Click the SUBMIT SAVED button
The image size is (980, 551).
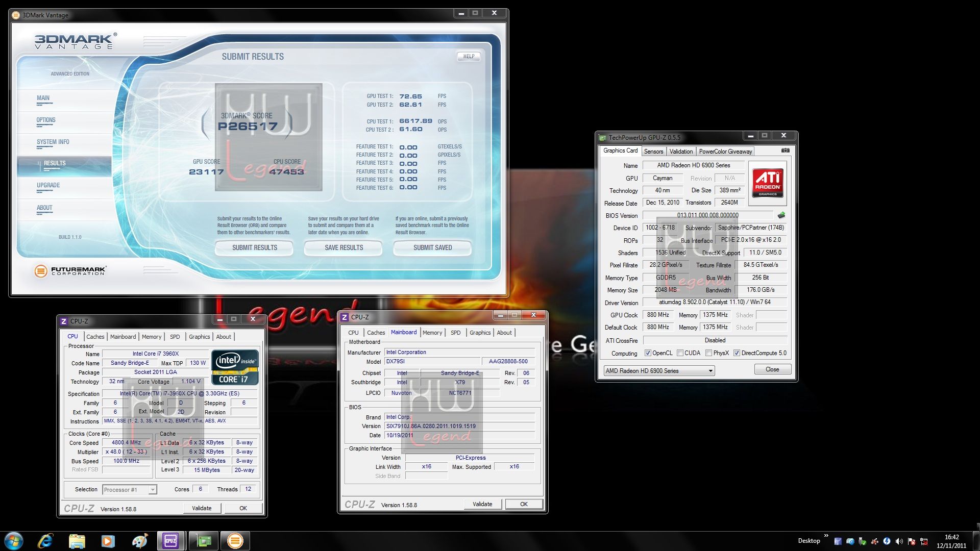[x=432, y=248]
